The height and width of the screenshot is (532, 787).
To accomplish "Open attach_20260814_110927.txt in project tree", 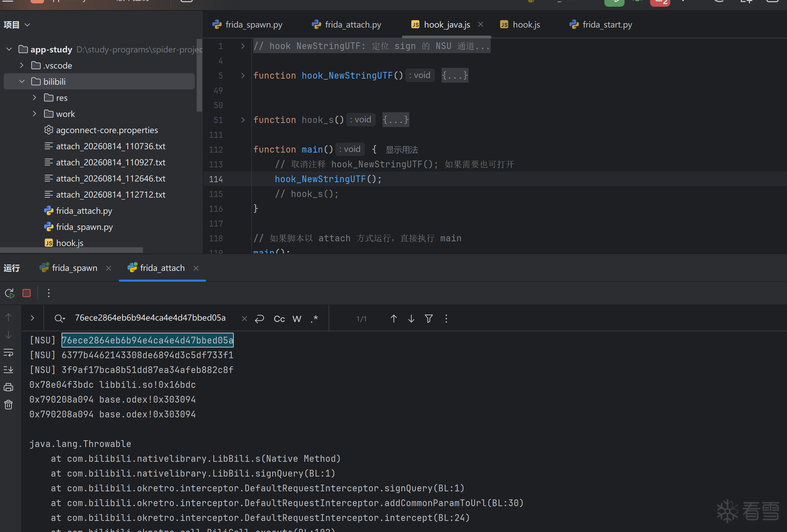I will tap(105, 162).
